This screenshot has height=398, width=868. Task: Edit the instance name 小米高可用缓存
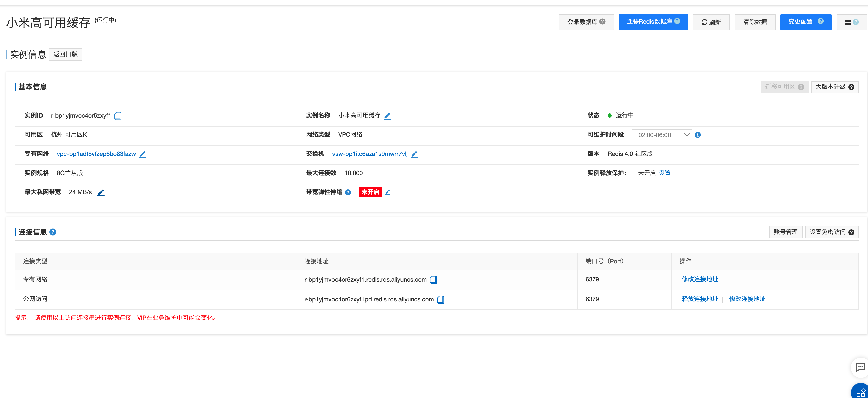[x=387, y=116]
